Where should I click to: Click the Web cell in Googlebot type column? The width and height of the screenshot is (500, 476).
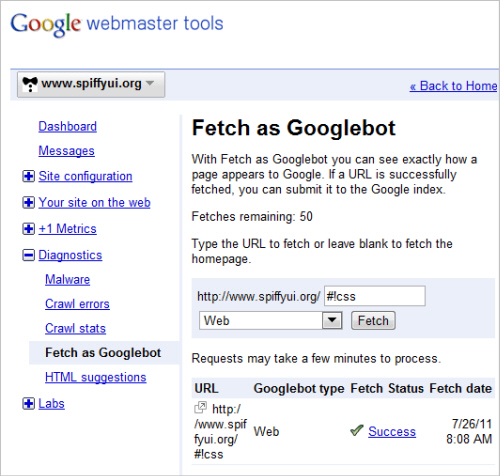coord(266,432)
